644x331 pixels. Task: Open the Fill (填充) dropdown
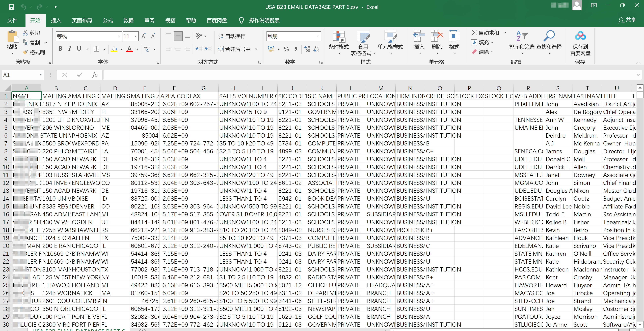482,42
